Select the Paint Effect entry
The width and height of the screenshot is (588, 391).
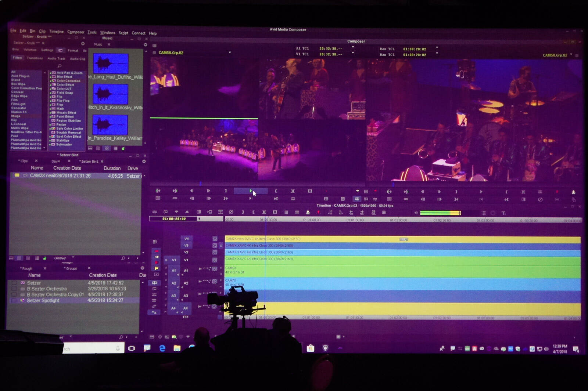point(65,116)
